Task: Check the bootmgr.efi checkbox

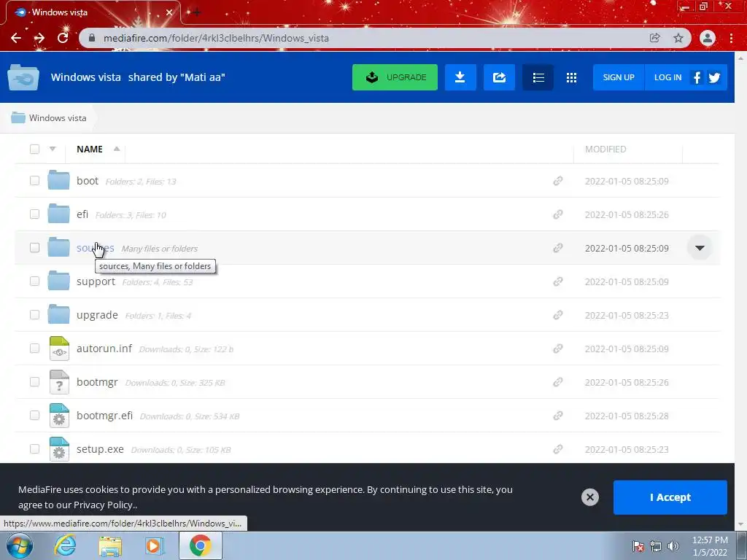Action: coord(34,415)
